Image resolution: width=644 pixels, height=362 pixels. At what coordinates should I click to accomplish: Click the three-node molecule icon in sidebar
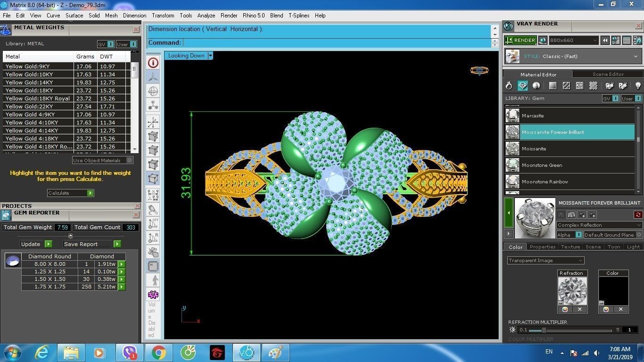[153, 106]
